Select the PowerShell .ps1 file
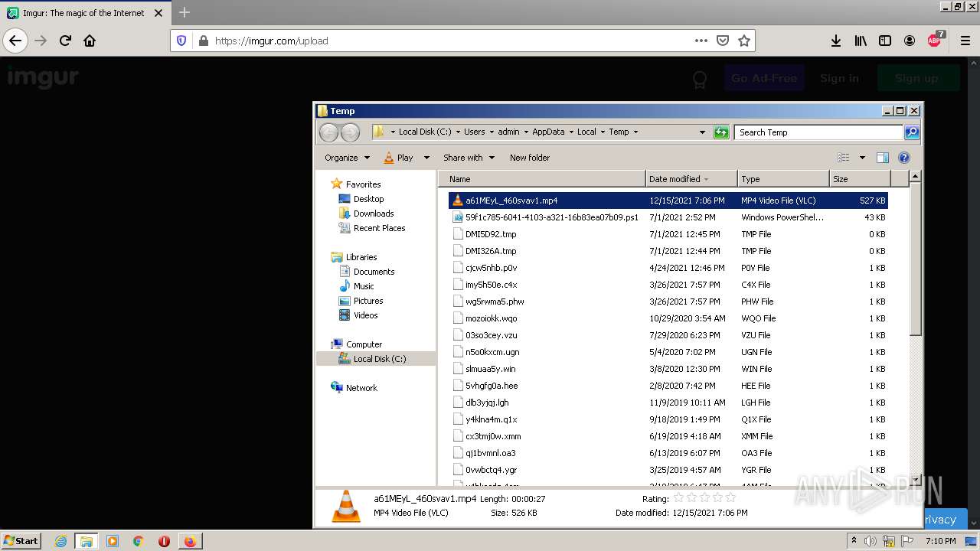This screenshot has width=980, height=551. tap(668, 217)
